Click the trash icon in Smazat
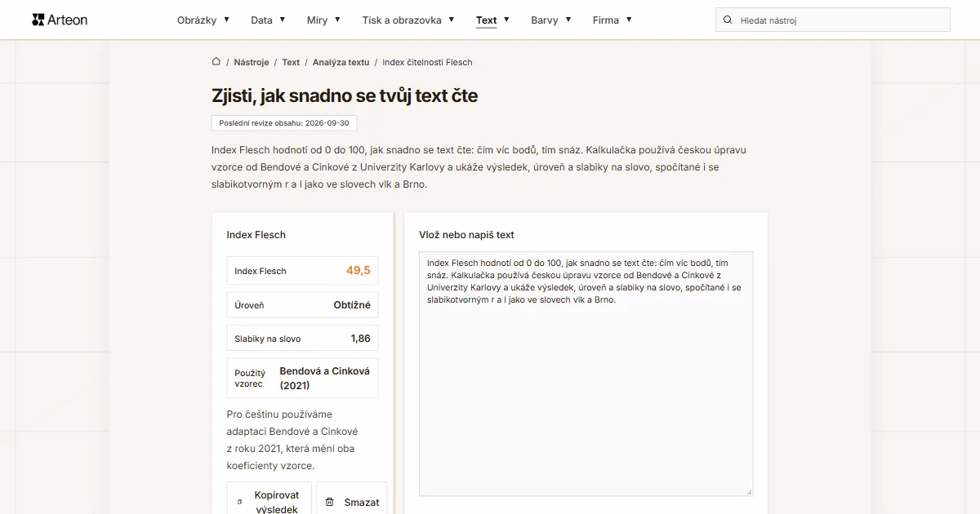The image size is (980, 514). point(330,503)
